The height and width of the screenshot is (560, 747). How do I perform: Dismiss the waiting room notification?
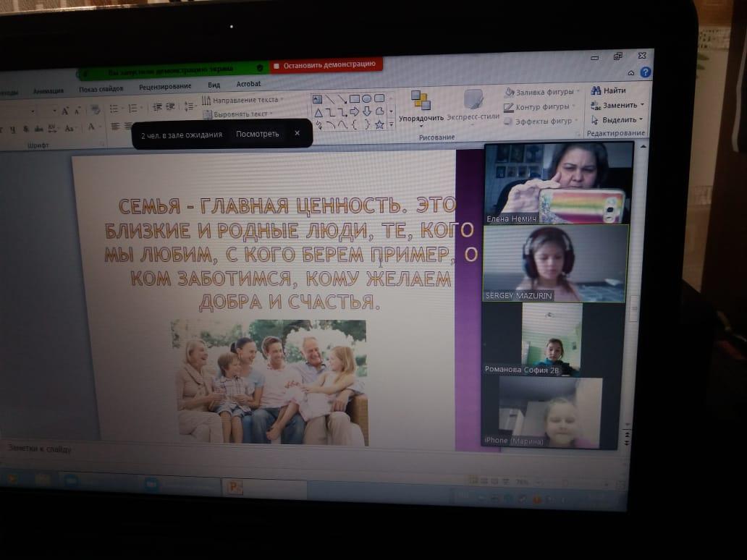[x=297, y=133]
